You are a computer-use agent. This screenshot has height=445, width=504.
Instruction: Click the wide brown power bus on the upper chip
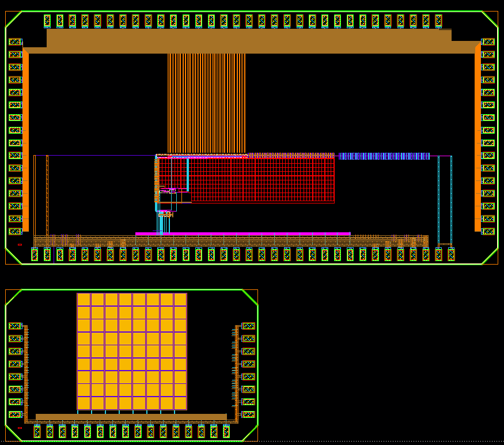(x=249, y=40)
